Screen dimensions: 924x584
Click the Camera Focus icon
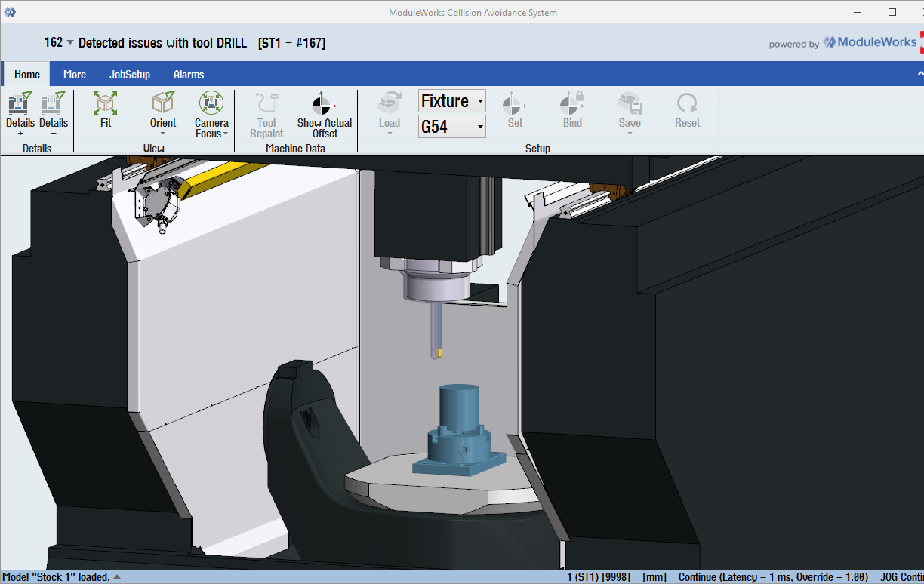click(x=211, y=104)
